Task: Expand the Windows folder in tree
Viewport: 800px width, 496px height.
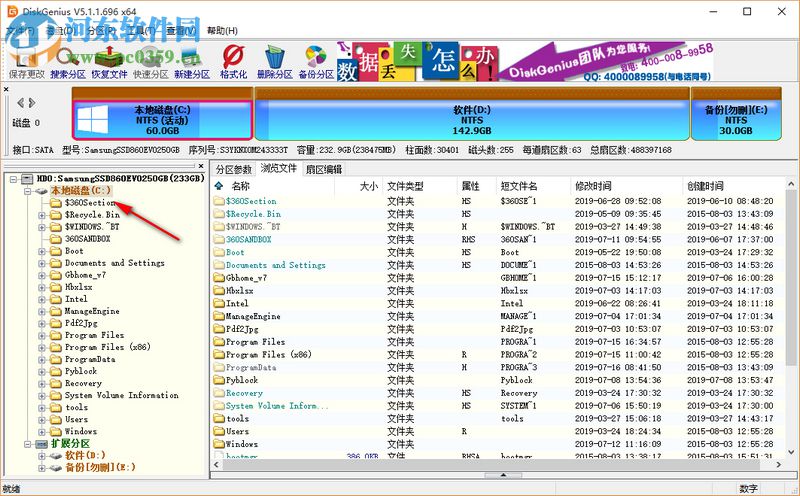Action: coord(42,432)
